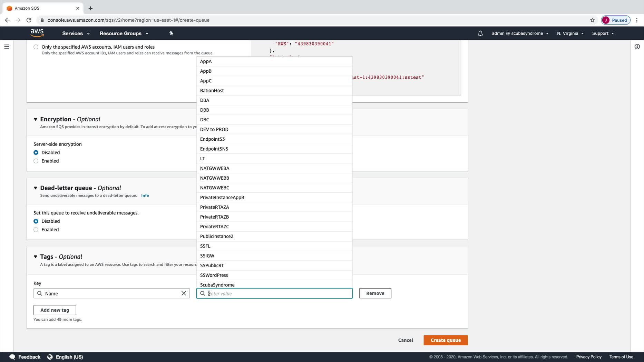Open the N. Virginia region selector
This screenshot has height=362, width=644.
[x=570, y=33]
